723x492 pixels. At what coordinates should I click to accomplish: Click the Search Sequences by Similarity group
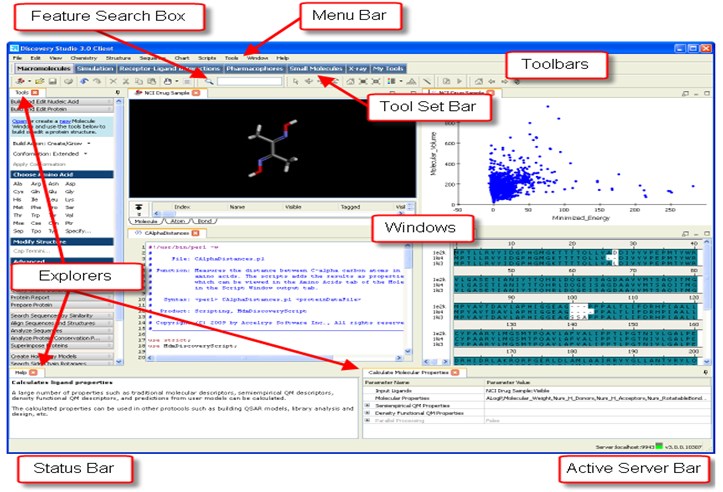61,316
